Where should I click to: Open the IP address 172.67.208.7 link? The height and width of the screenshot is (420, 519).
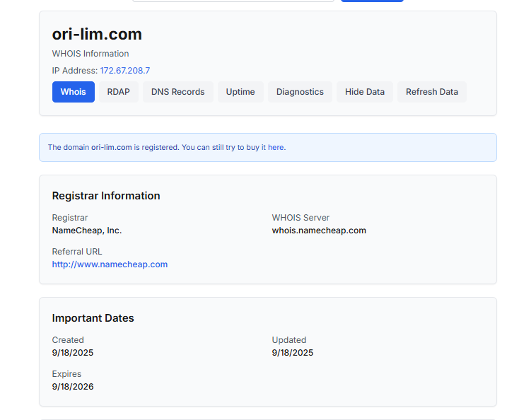[x=125, y=71]
